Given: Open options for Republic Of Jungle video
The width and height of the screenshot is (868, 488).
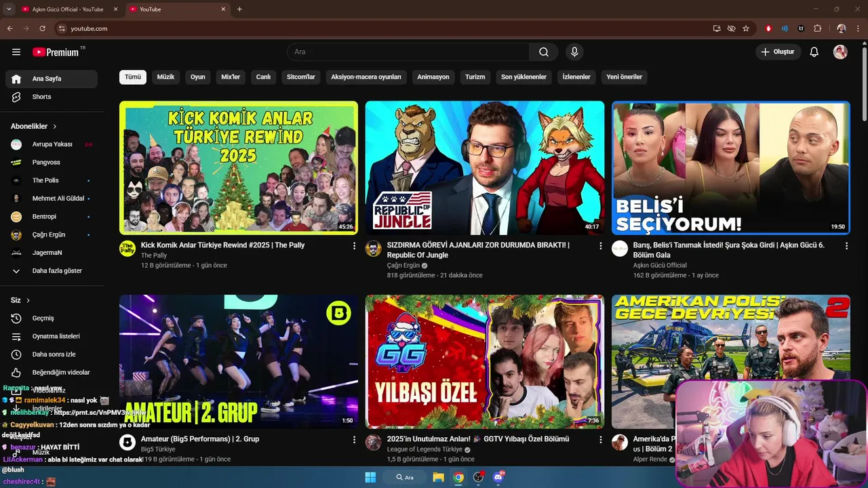Looking at the screenshot, I should [x=600, y=246].
